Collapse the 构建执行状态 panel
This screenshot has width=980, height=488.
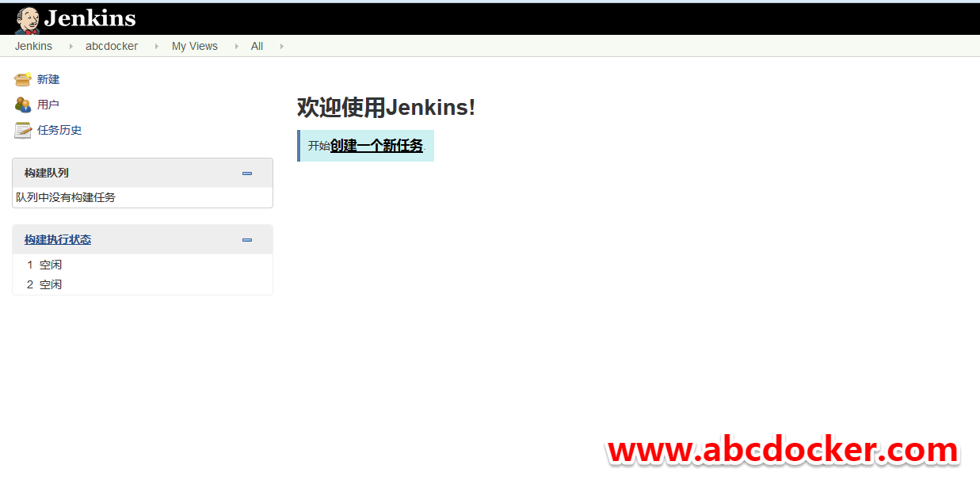[247, 240]
